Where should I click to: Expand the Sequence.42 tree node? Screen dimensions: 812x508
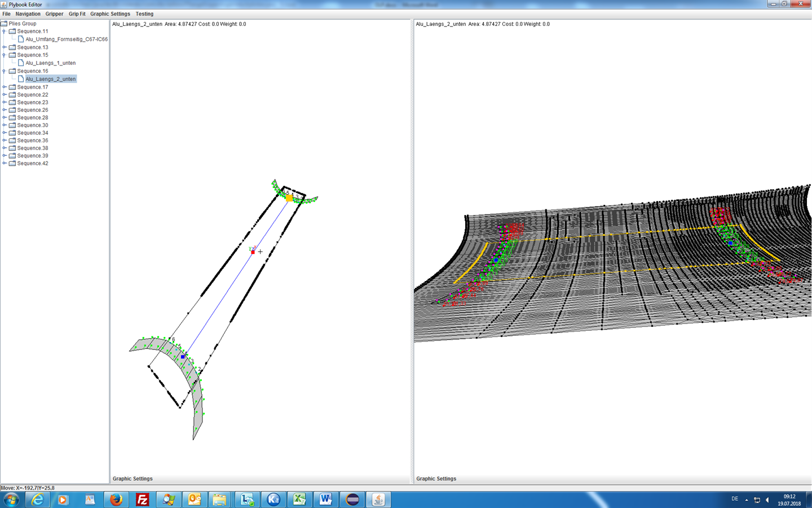click(x=5, y=164)
